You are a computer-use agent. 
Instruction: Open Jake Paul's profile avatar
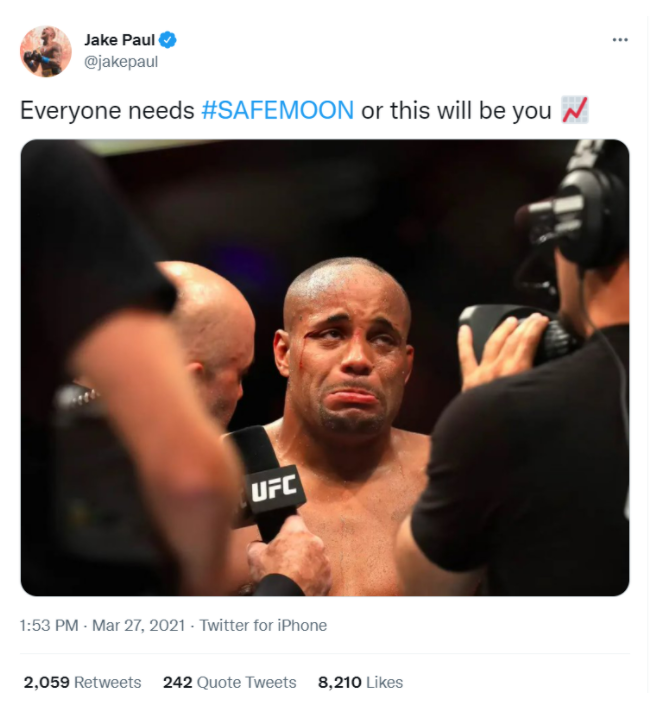[45, 51]
